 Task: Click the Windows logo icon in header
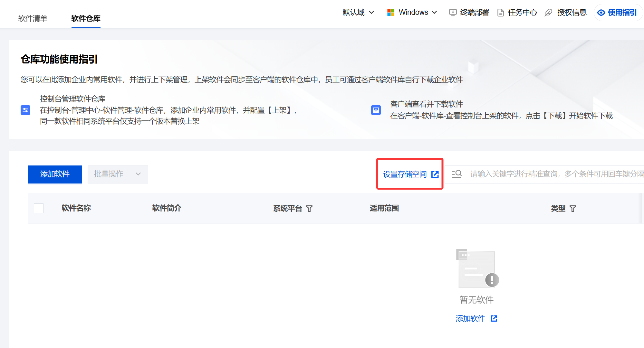point(391,13)
